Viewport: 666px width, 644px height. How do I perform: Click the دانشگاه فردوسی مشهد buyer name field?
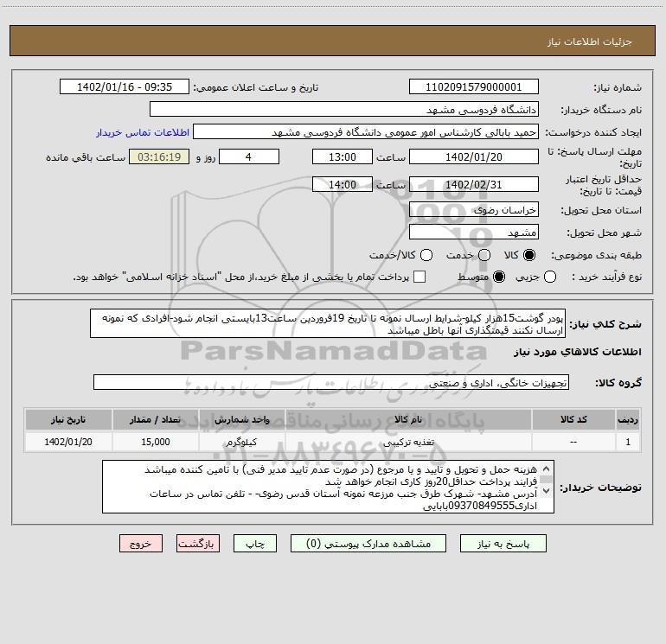pos(344,110)
